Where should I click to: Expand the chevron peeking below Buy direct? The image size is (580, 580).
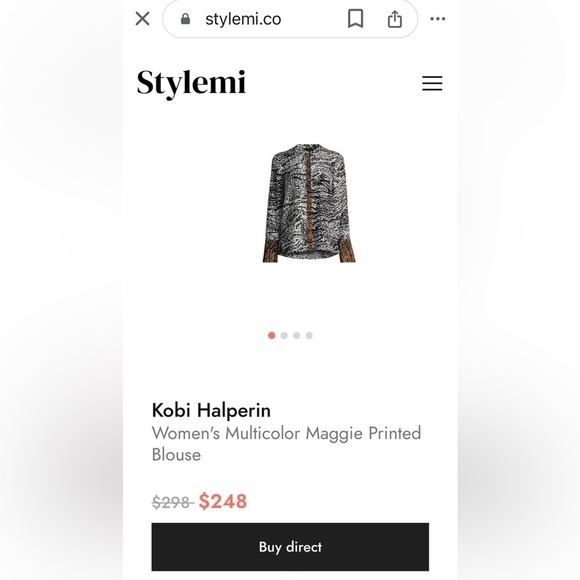290,578
